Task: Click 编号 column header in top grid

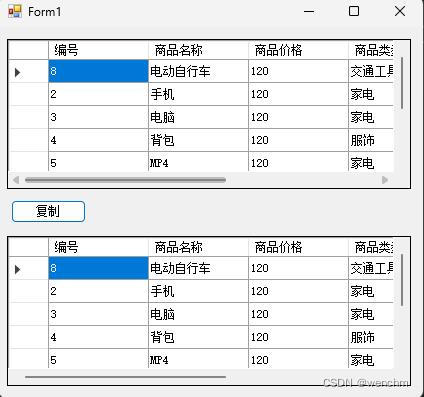Action: tap(98, 51)
